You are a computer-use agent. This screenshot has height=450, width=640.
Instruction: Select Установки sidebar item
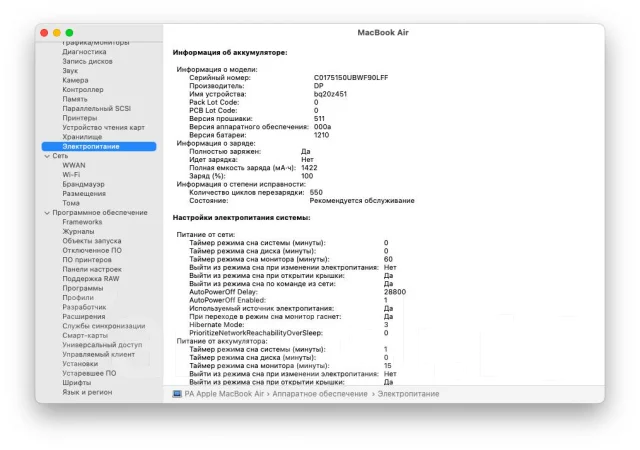[80, 363]
